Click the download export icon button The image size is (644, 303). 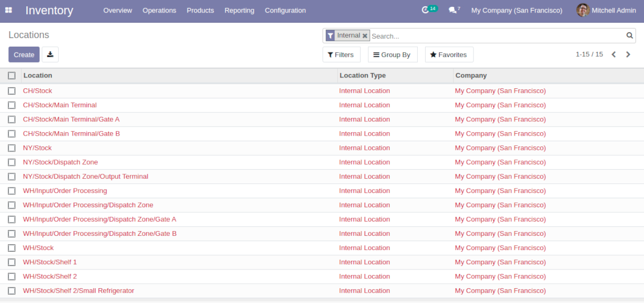click(x=50, y=55)
